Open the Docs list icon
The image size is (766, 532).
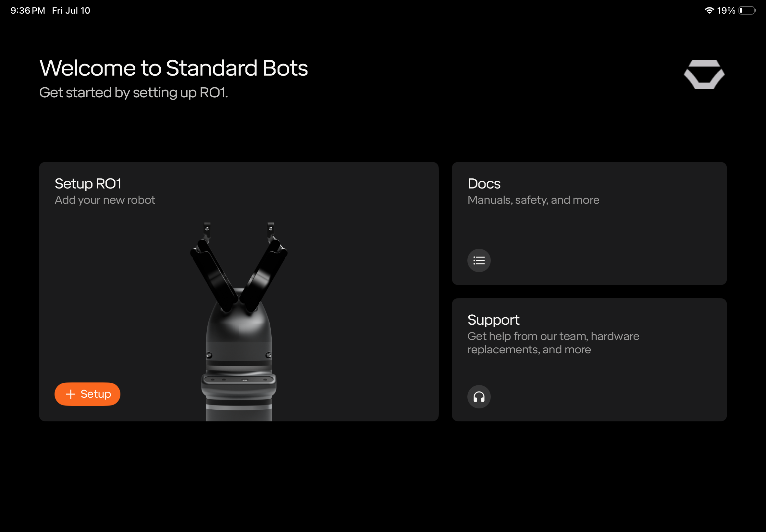pos(479,260)
